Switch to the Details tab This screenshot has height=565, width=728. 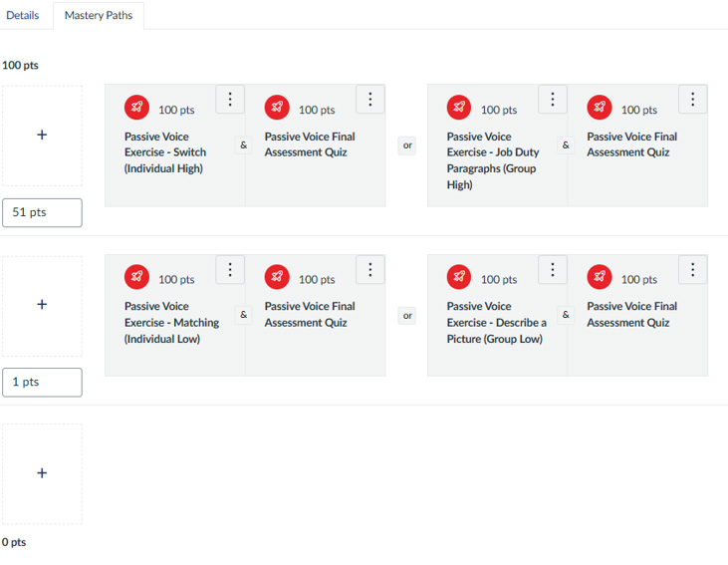coord(23,16)
